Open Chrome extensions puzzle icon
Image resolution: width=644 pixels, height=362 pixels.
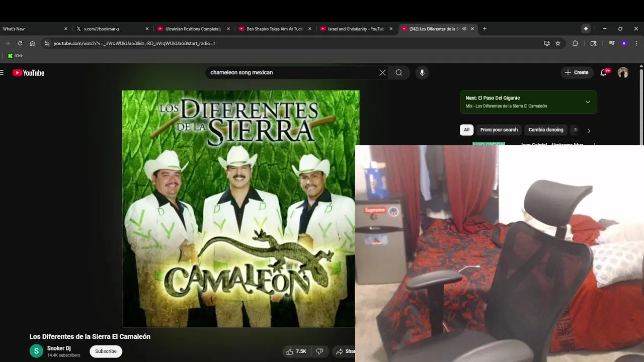click(x=575, y=43)
